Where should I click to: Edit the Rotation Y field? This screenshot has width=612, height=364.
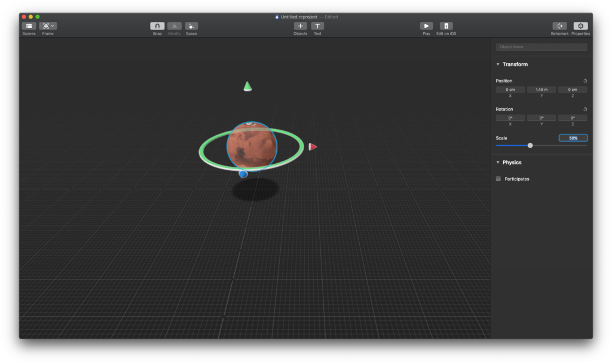(x=541, y=118)
